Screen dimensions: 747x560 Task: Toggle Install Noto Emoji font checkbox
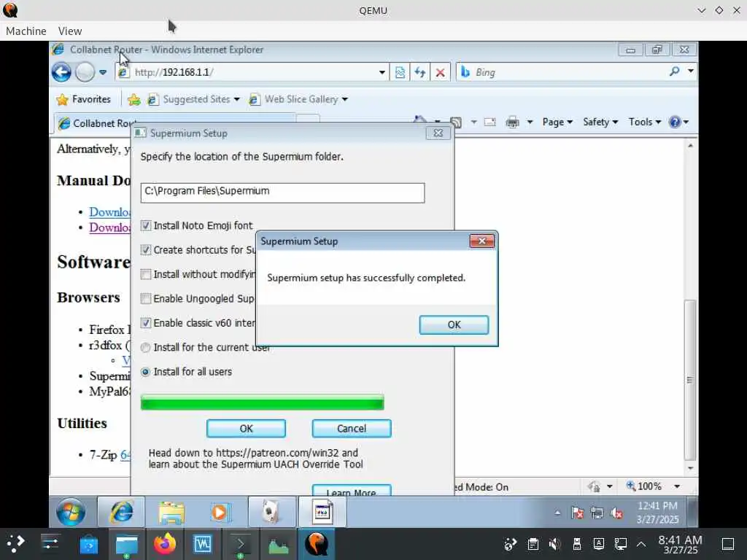146,226
